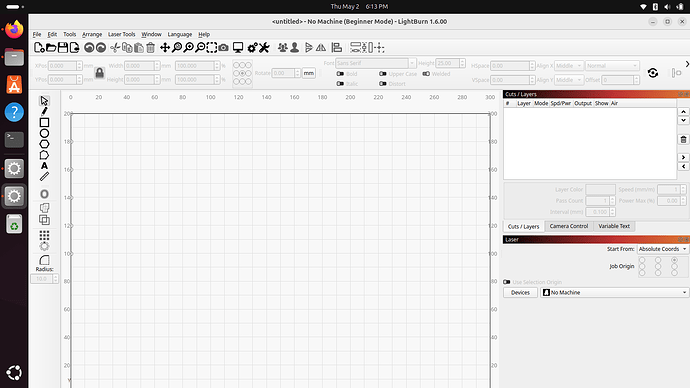Click the camera capture toolbar icon
This screenshot has height=388, width=690.
224,48
